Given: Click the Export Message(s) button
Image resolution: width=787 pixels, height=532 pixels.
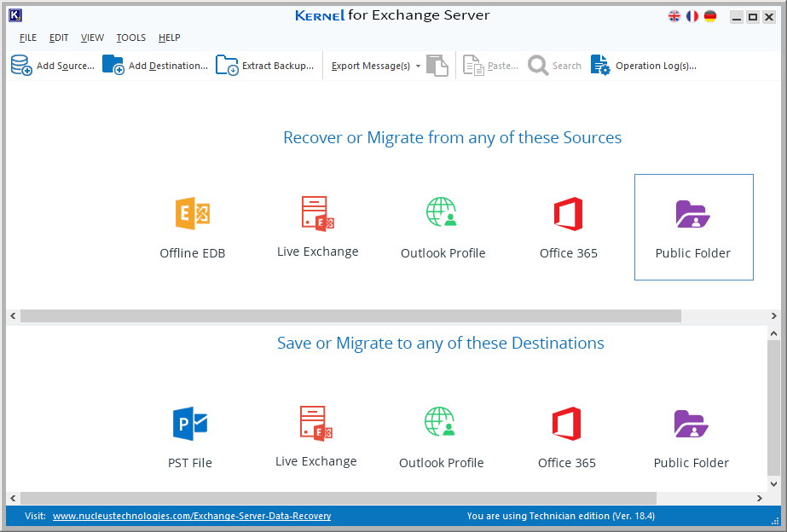Looking at the screenshot, I should coord(371,66).
